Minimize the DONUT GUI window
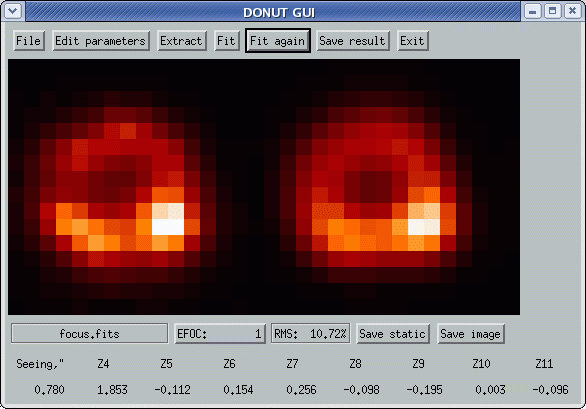 532,11
